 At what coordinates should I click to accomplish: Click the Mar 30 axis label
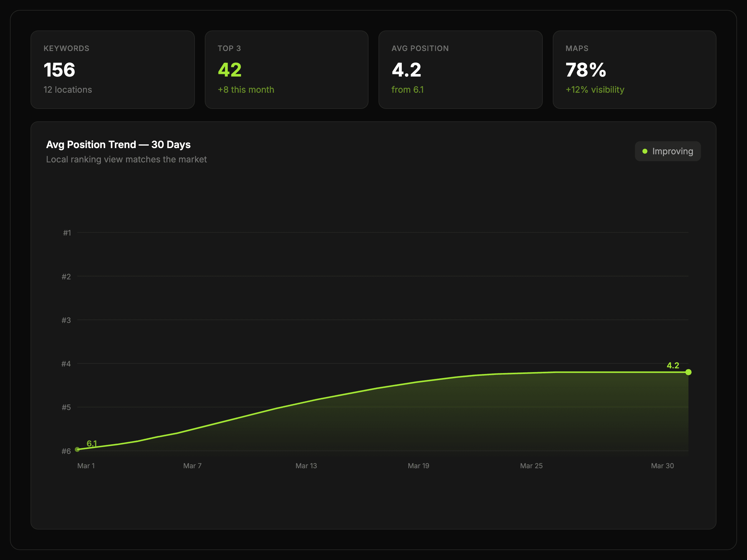(x=662, y=466)
